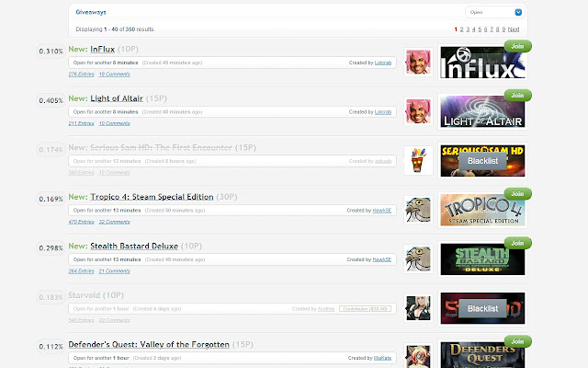Open the creator link in Defender's Quest row
Image resolution: width=588 pixels, height=368 pixels.
click(x=382, y=358)
